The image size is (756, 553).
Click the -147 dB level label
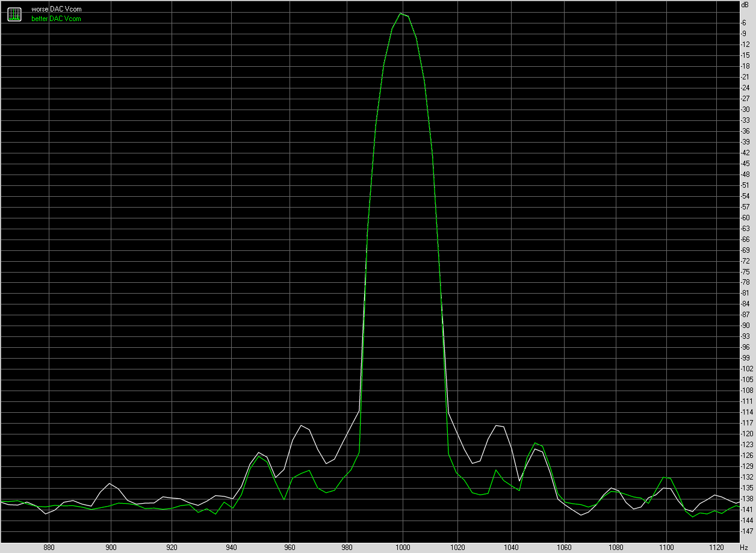point(747,531)
